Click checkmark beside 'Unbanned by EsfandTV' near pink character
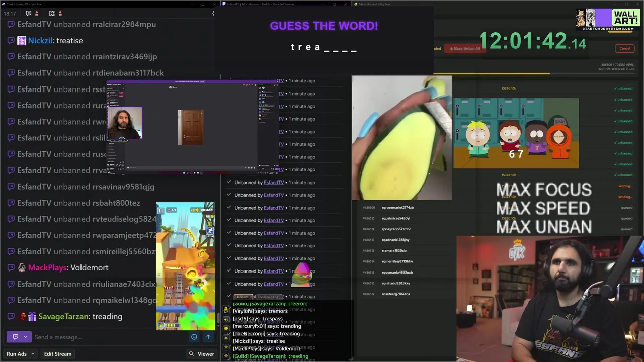The height and width of the screenshot is (362, 644). (229, 271)
